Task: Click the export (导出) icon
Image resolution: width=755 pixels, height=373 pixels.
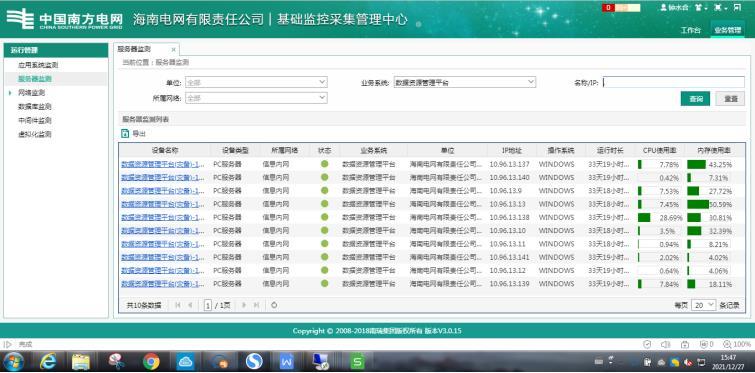Action: tap(125, 134)
